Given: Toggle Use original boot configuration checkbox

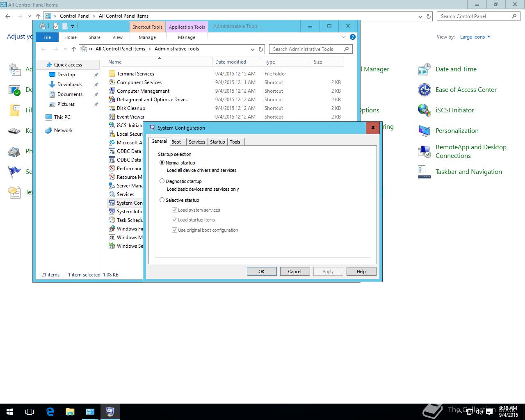Looking at the screenshot, I should click(x=174, y=230).
